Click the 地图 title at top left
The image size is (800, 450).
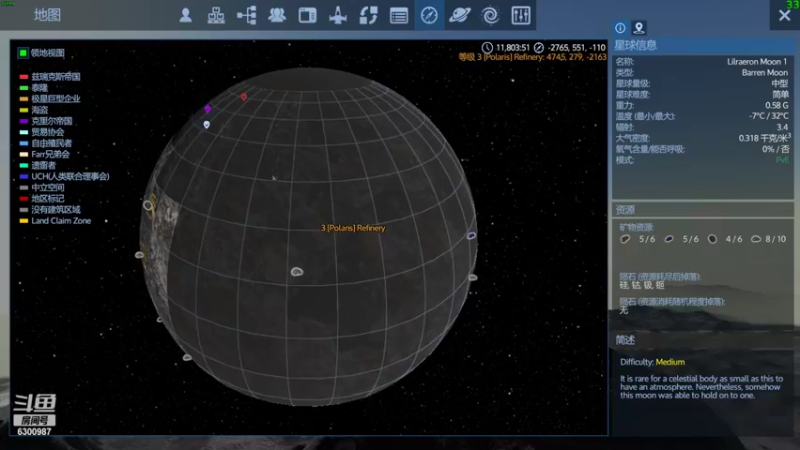tap(47, 15)
